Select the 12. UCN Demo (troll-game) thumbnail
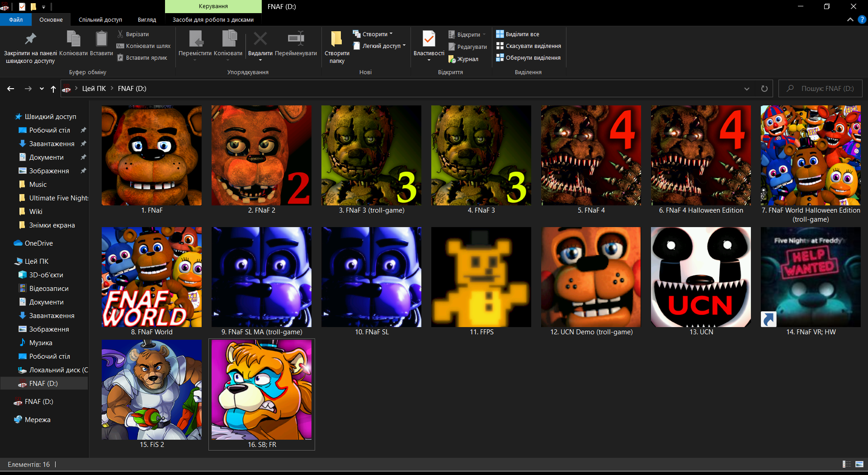The width and height of the screenshot is (868, 475). 591,277
